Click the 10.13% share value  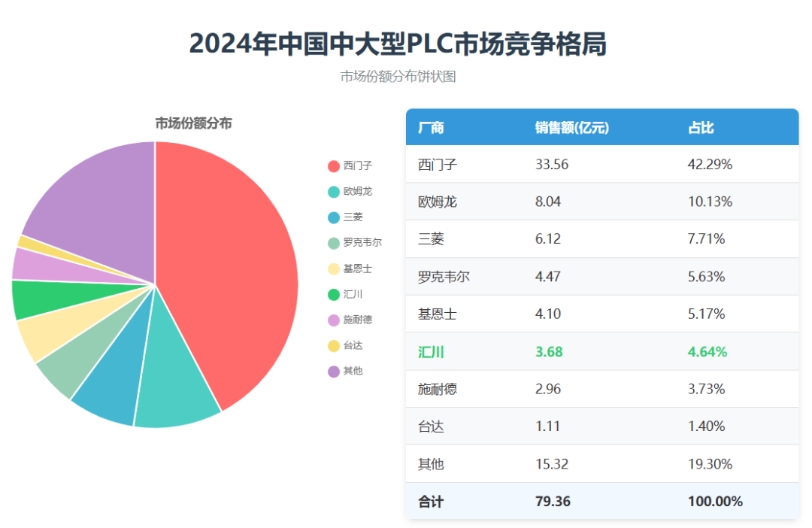[x=710, y=202]
